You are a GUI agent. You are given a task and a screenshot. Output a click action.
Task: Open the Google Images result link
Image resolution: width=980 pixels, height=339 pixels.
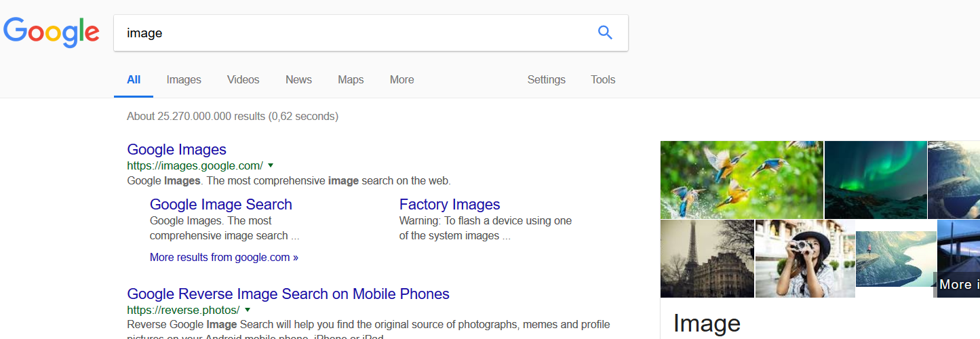point(177,150)
